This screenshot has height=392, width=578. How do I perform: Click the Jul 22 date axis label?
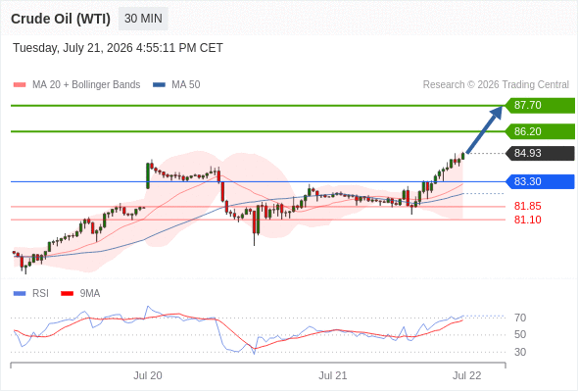pyautogui.click(x=466, y=375)
